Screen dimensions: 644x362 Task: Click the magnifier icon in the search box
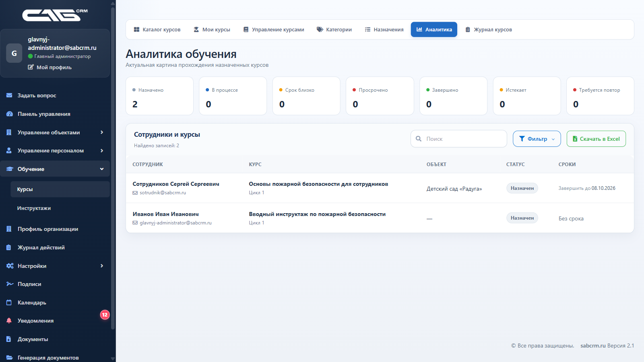click(x=419, y=139)
